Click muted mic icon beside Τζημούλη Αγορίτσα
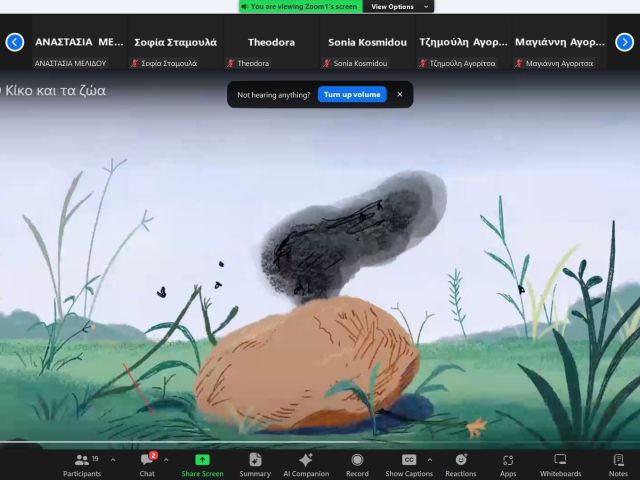Image resolution: width=640 pixels, height=480 pixels. [x=423, y=63]
